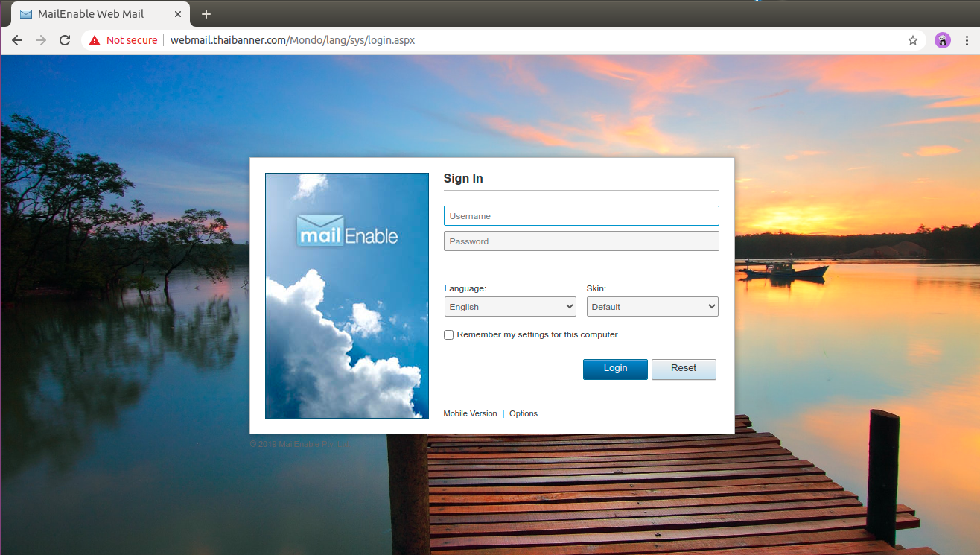Screen dimensions: 980x555
Task: Open the Language dropdown showing English
Action: click(x=510, y=307)
